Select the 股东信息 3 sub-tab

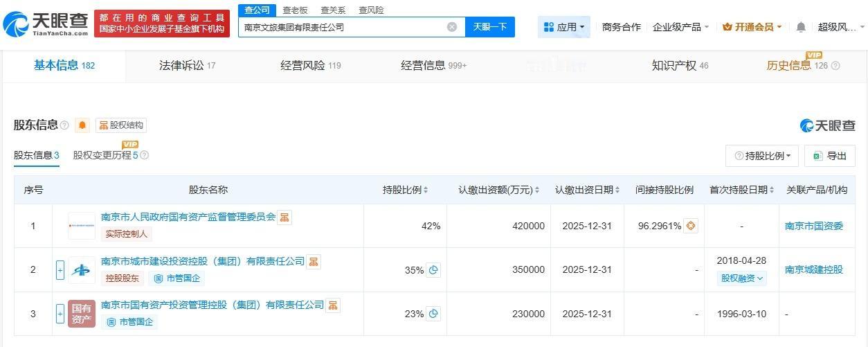click(x=37, y=155)
